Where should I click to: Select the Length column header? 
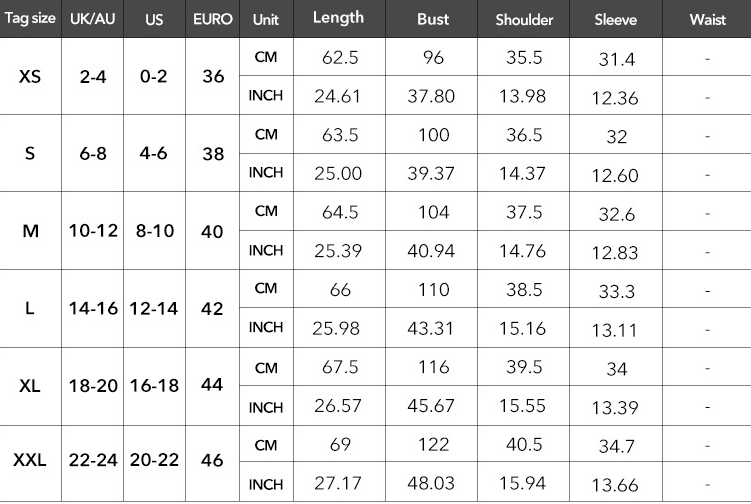tap(338, 18)
